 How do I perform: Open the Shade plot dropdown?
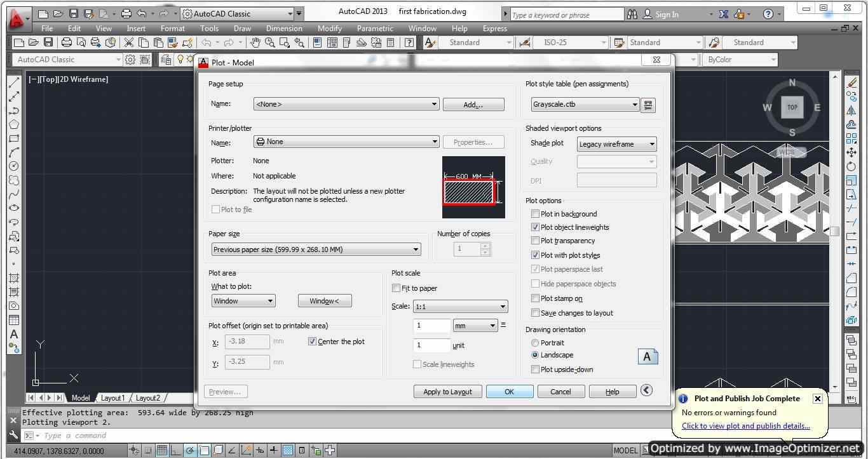[x=616, y=144]
